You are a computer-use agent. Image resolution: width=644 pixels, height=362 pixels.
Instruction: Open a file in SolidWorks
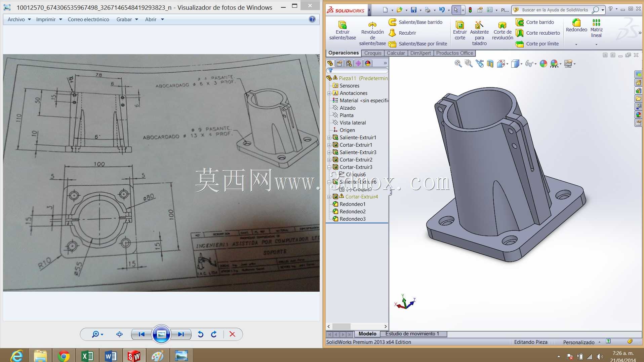point(399,10)
